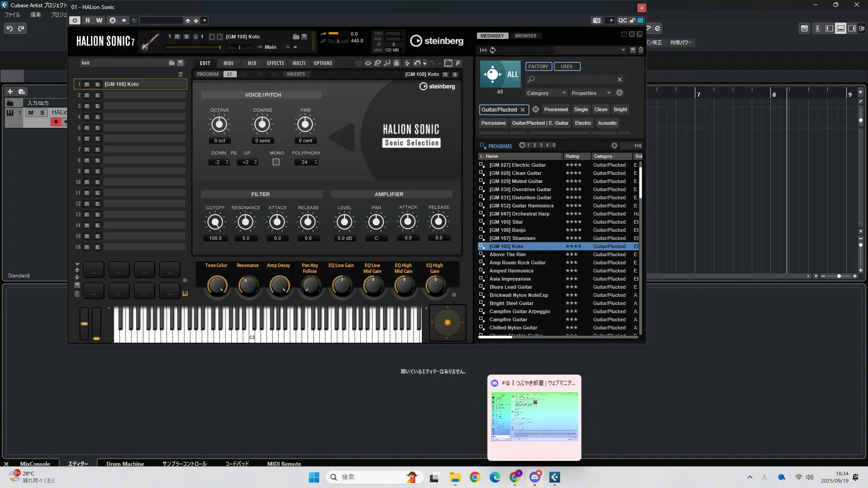Open the Category filter dropdown
Screen dimensions: 868x488
546,93
